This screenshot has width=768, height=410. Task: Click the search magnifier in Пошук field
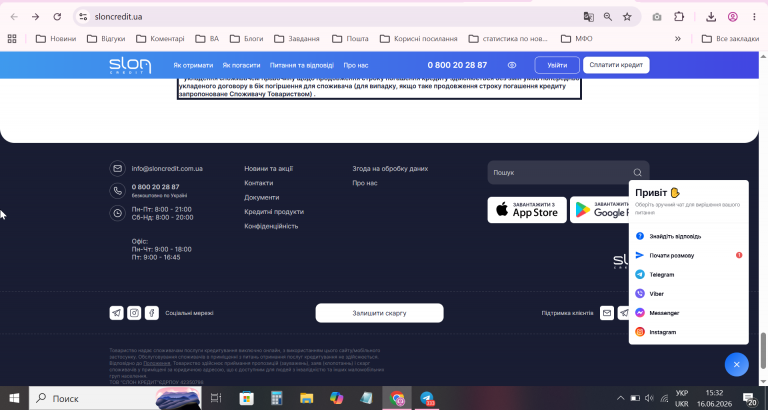pyautogui.click(x=637, y=172)
